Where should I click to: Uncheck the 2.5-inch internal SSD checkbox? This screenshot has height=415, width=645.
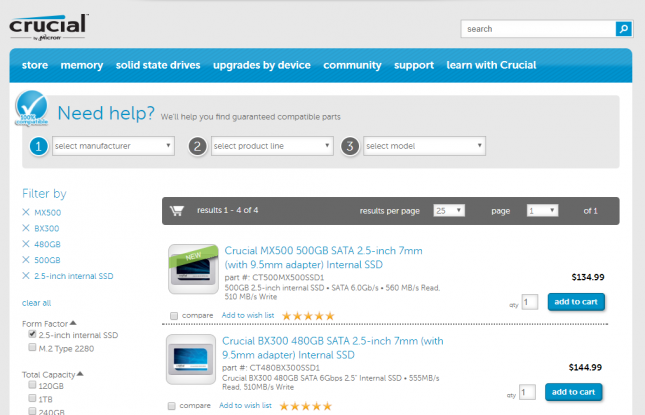click(32, 334)
